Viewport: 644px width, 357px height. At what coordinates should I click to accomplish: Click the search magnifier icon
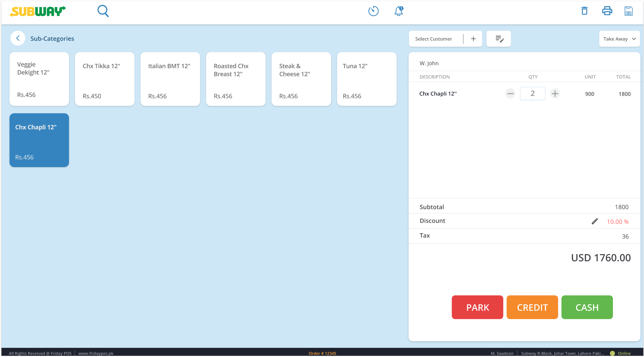[x=103, y=11]
